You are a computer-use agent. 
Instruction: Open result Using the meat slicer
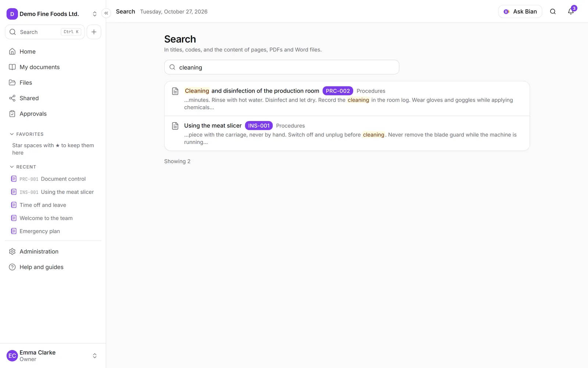coord(347,134)
